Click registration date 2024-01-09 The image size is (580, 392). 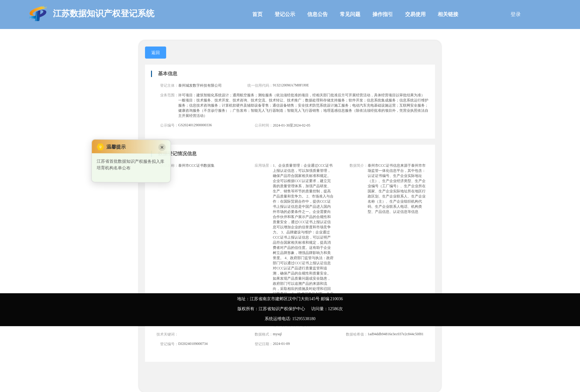281,344
